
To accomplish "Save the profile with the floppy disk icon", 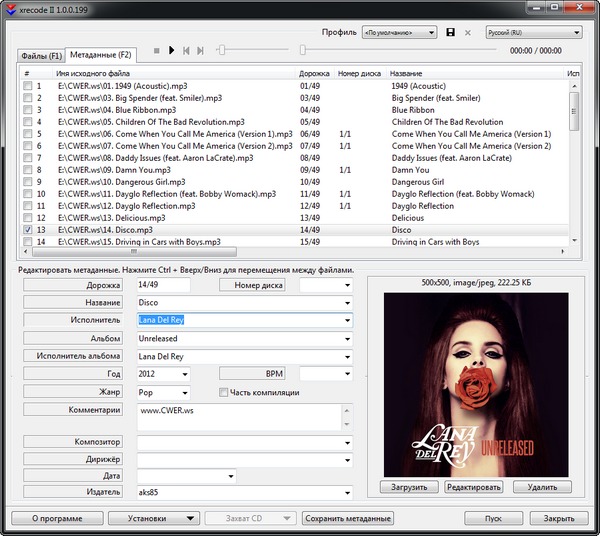I will coord(451,33).
